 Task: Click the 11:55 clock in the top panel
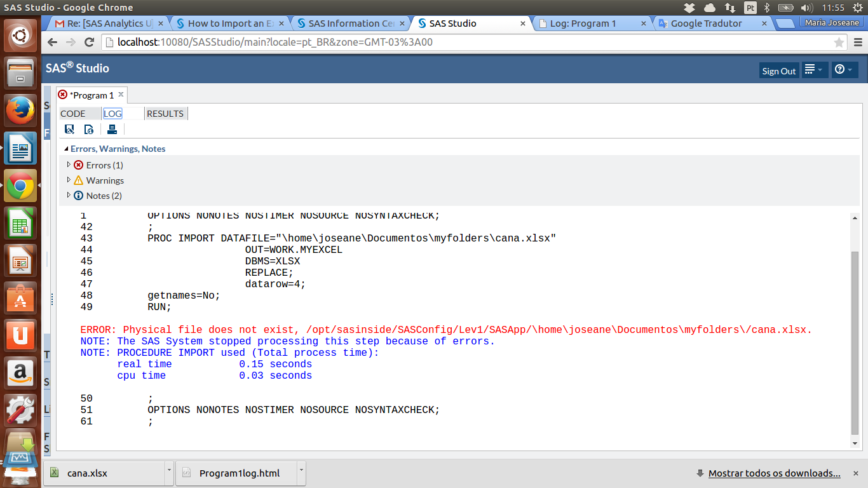pyautogui.click(x=832, y=8)
